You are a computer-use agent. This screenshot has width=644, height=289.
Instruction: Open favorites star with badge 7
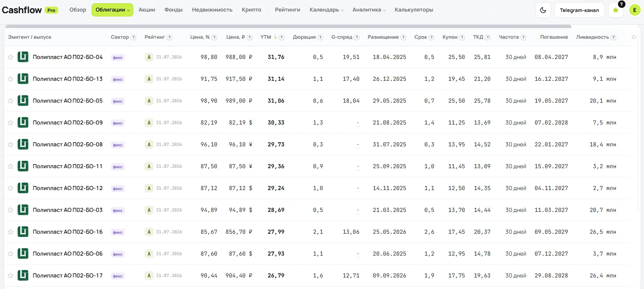[x=616, y=10]
